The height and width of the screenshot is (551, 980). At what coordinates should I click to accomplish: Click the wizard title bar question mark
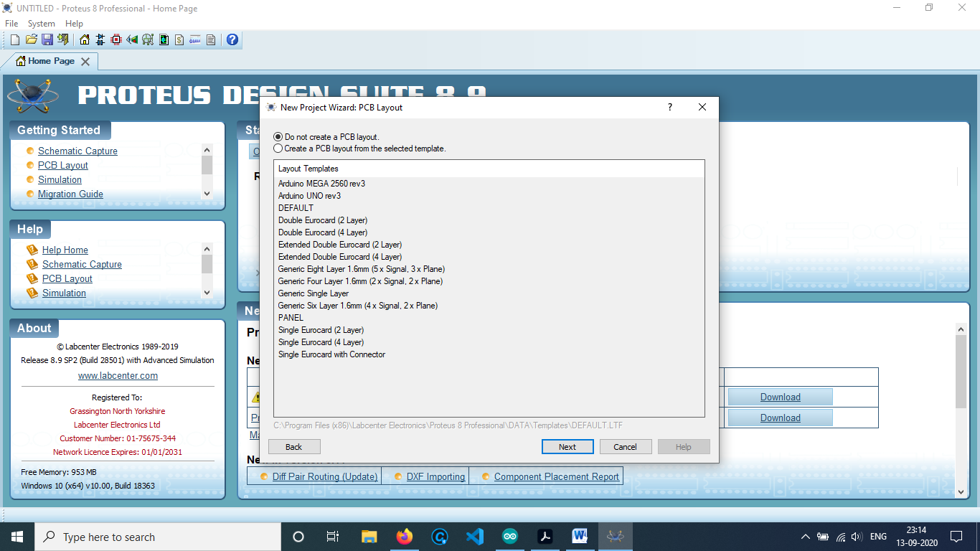coord(670,107)
